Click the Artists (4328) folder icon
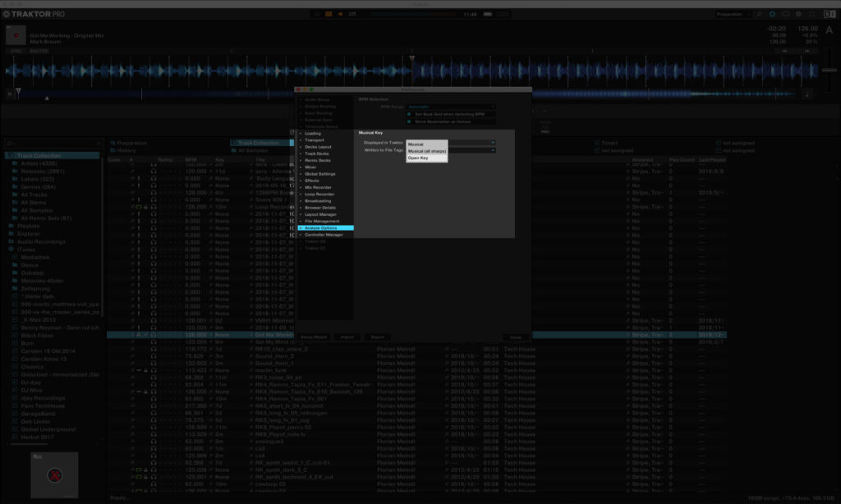841x504 pixels. (15, 163)
